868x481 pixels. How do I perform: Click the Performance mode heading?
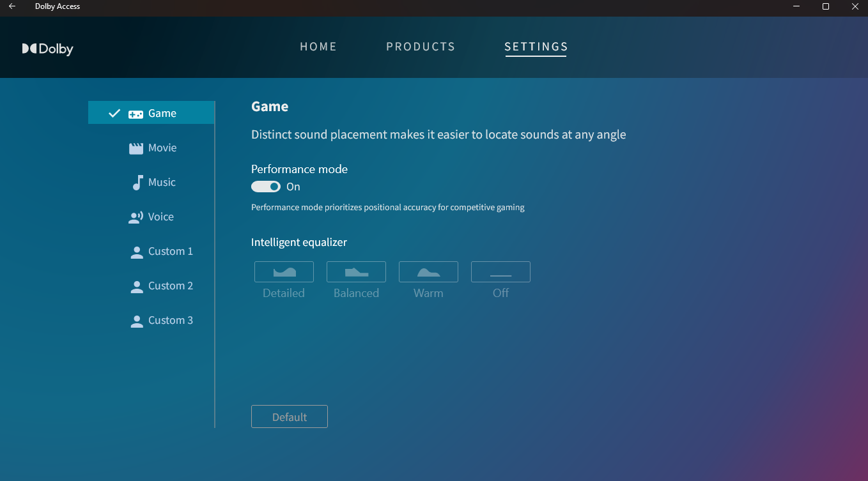tap(299, 169)
